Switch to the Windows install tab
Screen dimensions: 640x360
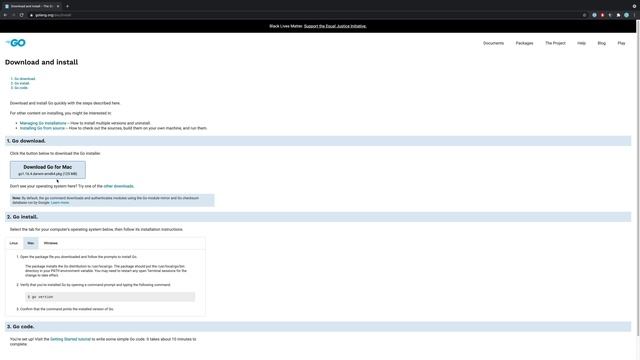[51, 243]
